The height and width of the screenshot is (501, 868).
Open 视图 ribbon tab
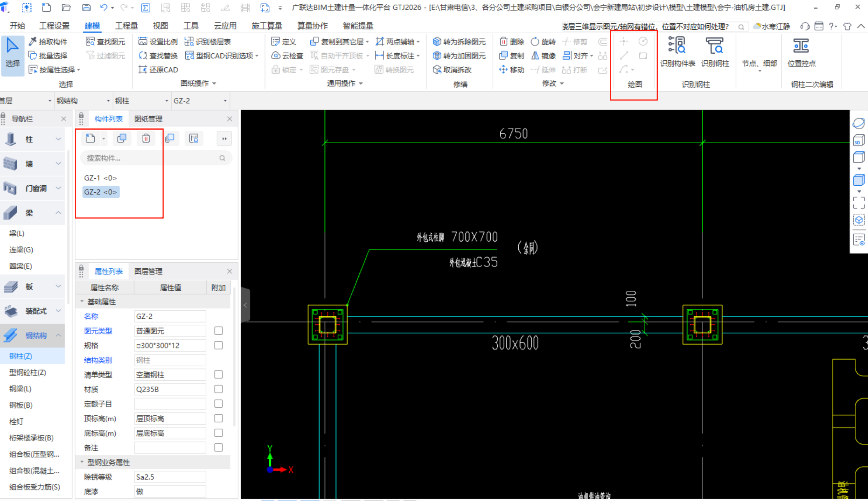click(x=160, y=26)
